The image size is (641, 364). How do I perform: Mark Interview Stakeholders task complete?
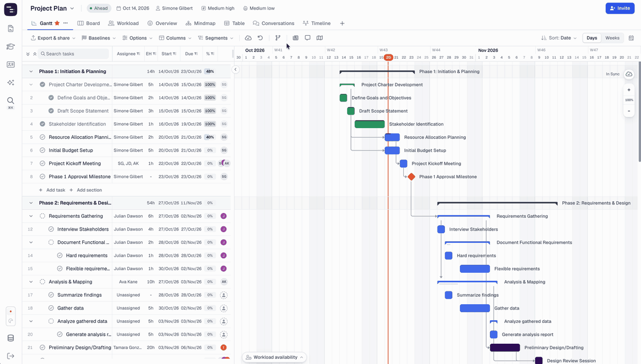(51, 229)
